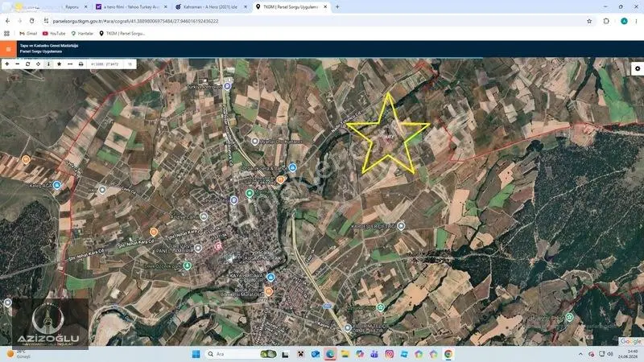
Task: Open Task View from taskbar
Action: tap(285, 354)
